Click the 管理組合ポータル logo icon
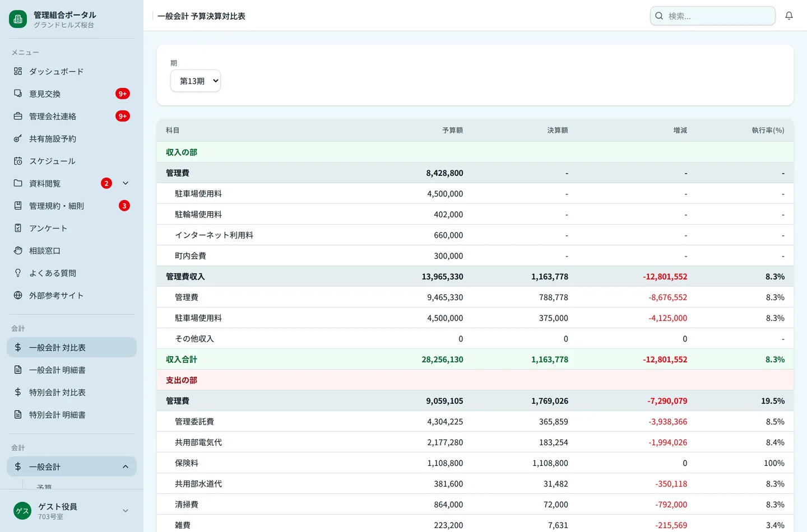This screenshot has height=532, width=807. click(x=18, y=19)
